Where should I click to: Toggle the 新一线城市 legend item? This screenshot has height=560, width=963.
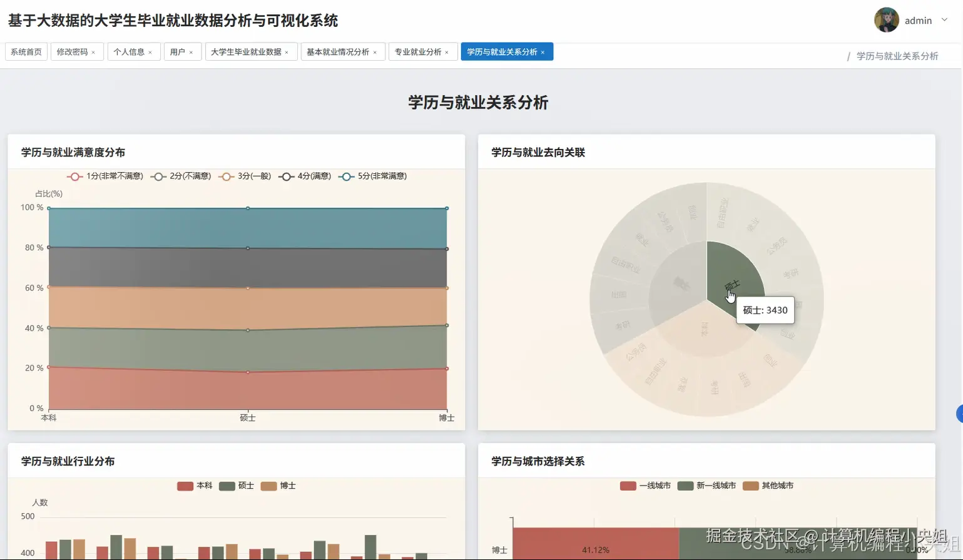pos(706,486)
